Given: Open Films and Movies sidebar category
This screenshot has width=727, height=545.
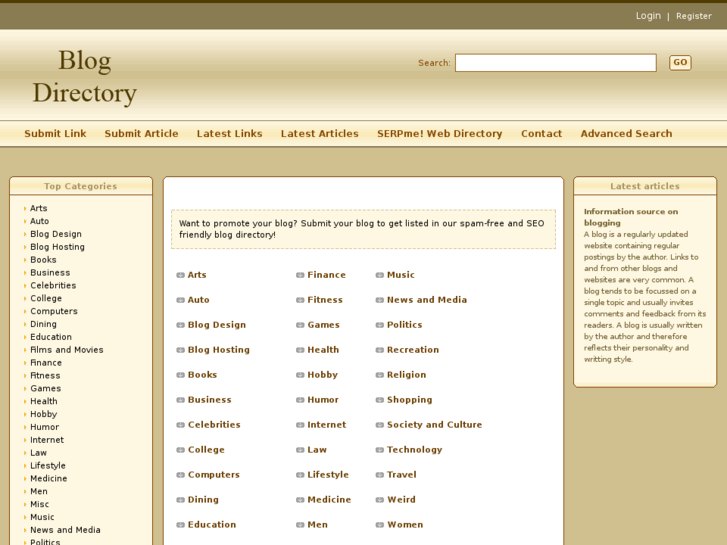Looking at the screenshot, I should (x=67, y=350).
